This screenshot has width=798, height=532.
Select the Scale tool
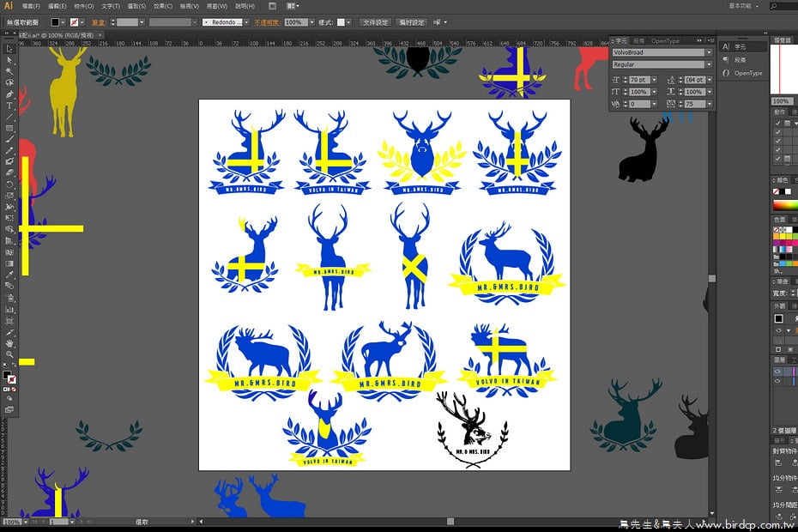[x=9, y=196]
